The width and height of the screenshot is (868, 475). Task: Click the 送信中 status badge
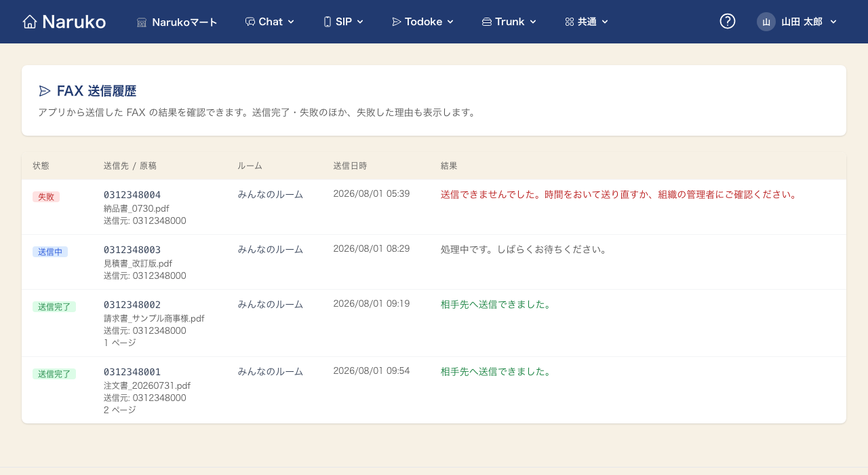(x=50, y=252)
